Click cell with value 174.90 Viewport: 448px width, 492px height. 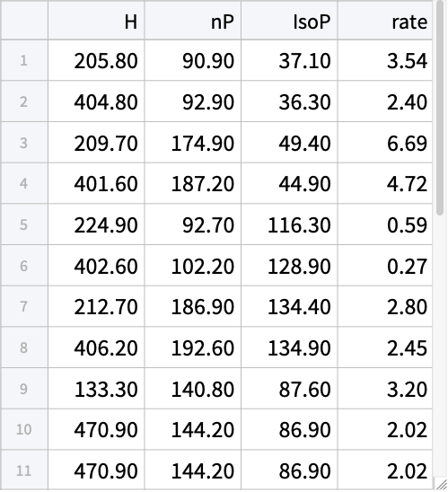click(x=193, y=143)
